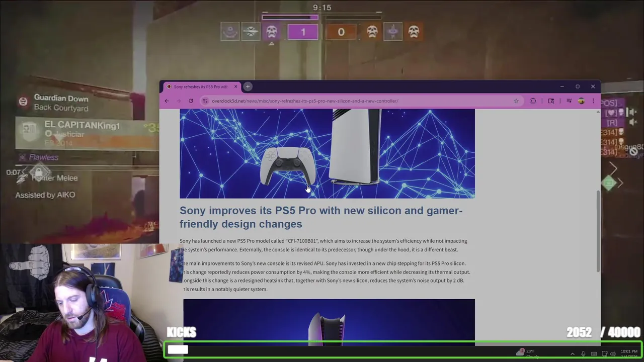
Task: Click the headline Sony improves its PS5 Pro
Action: (321, 217)
